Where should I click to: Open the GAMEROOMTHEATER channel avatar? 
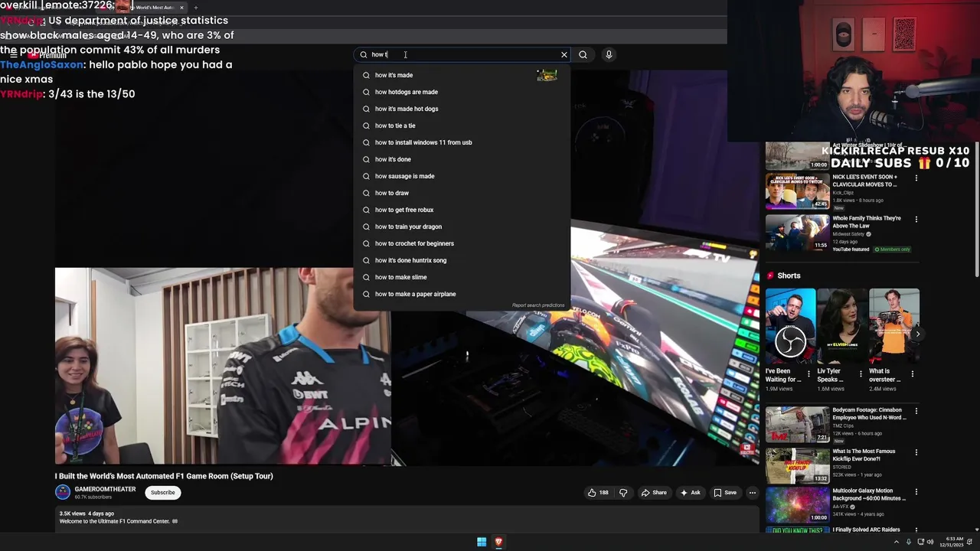[x=63, y=492]
